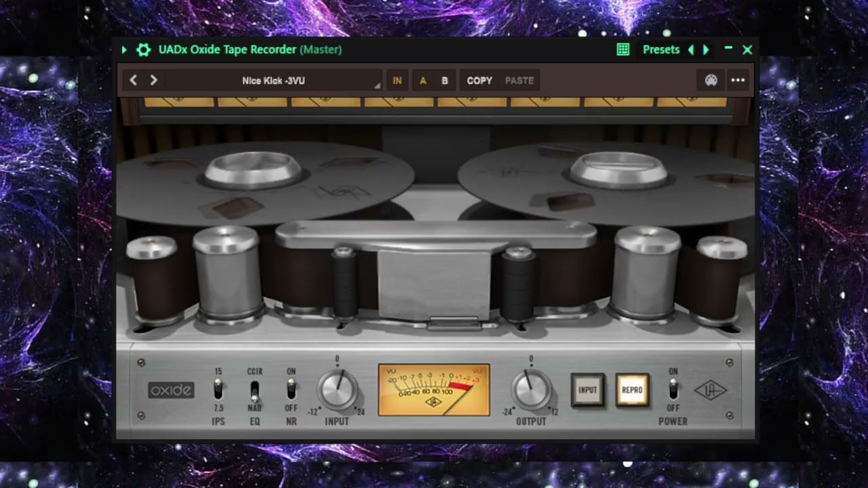Open the preset grid browser icon
Image resolution: width=868 pixels, height=488 pixels.
point(623,49)
